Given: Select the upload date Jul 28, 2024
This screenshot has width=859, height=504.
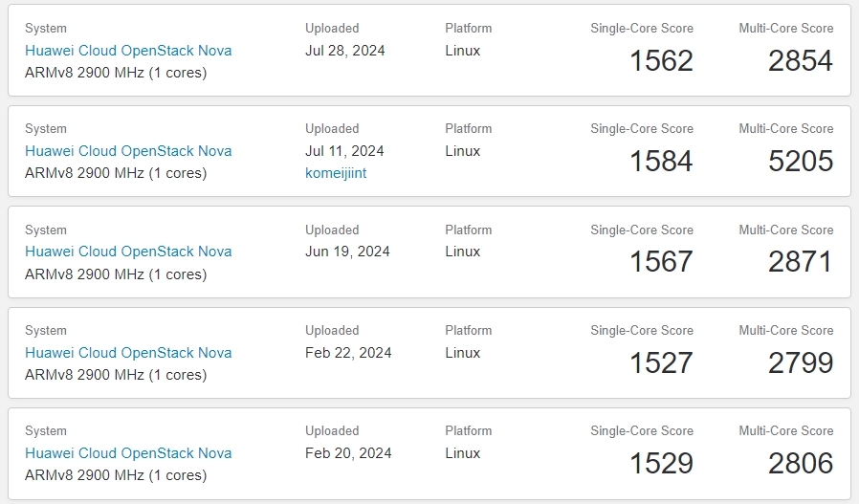Looking at the screenshot, I should [x=345, y=51].
